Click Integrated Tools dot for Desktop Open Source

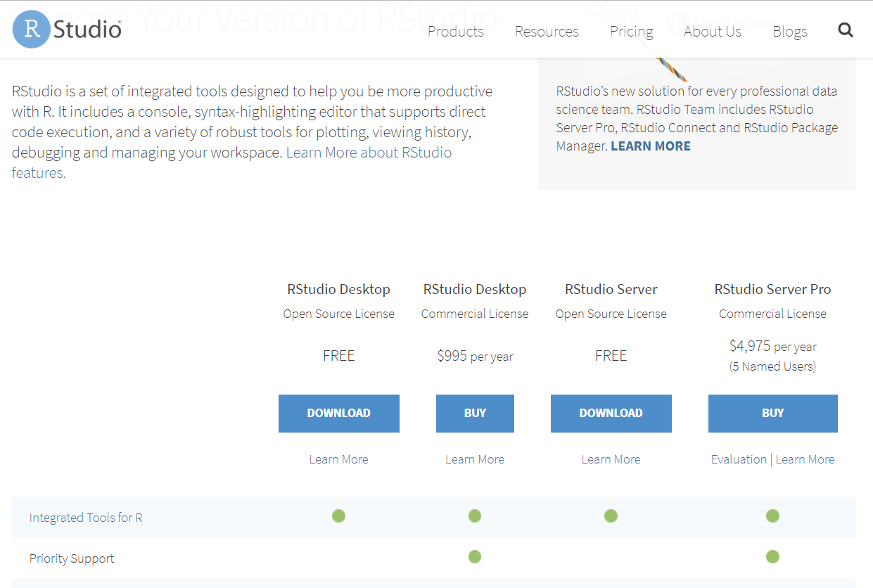point(339,516)
